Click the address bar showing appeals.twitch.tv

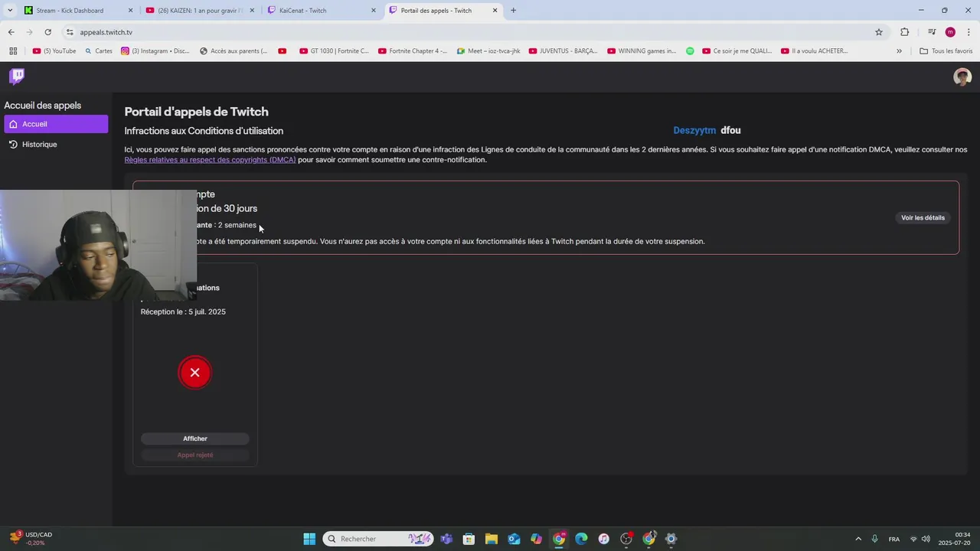475,32
